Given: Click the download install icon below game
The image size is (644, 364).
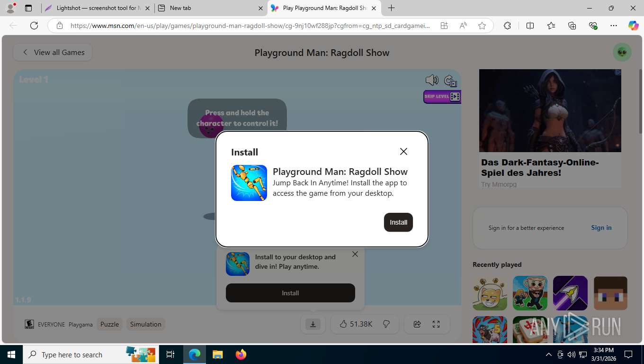Looking at the screenshot, I should 313,324.
